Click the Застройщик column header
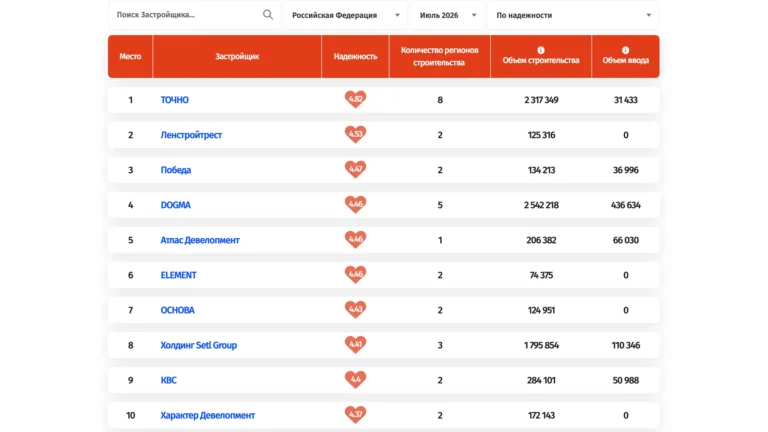Image resolution: width=768 pixels, height=432 pixels. (237, 56)
